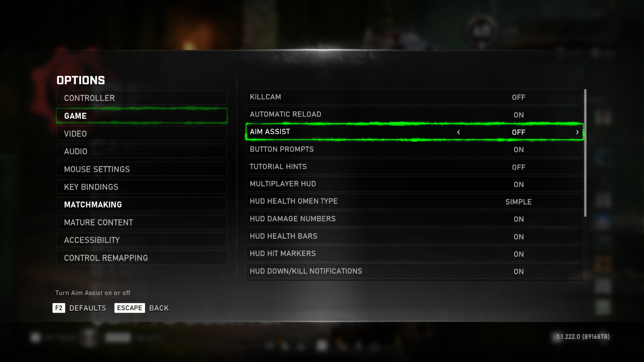Toggle HUD Damage Numbers setting
The width and height of the screenshot is (644, 362).
click(415, 219)
